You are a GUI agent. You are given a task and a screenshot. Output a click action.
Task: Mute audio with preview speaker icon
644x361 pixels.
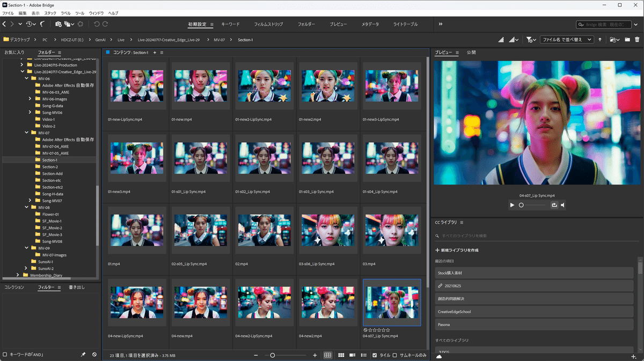(x=563, y=205)
